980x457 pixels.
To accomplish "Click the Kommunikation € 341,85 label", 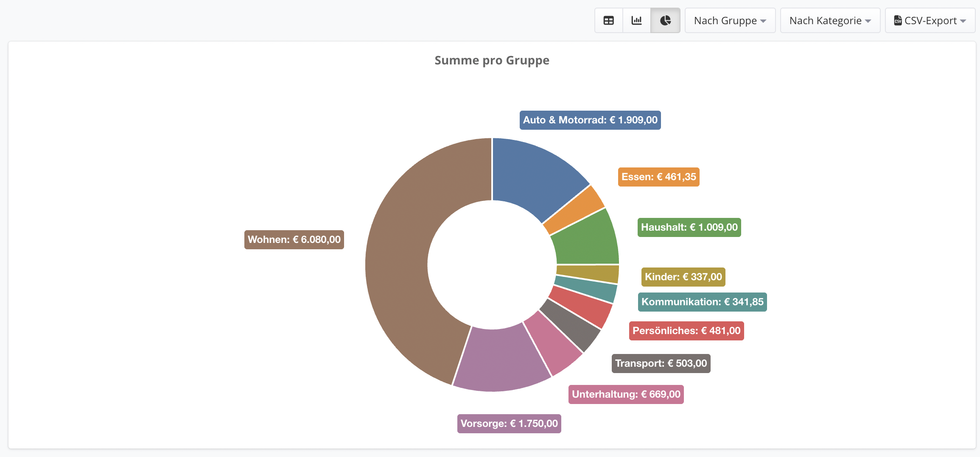I will pos(703,302).
